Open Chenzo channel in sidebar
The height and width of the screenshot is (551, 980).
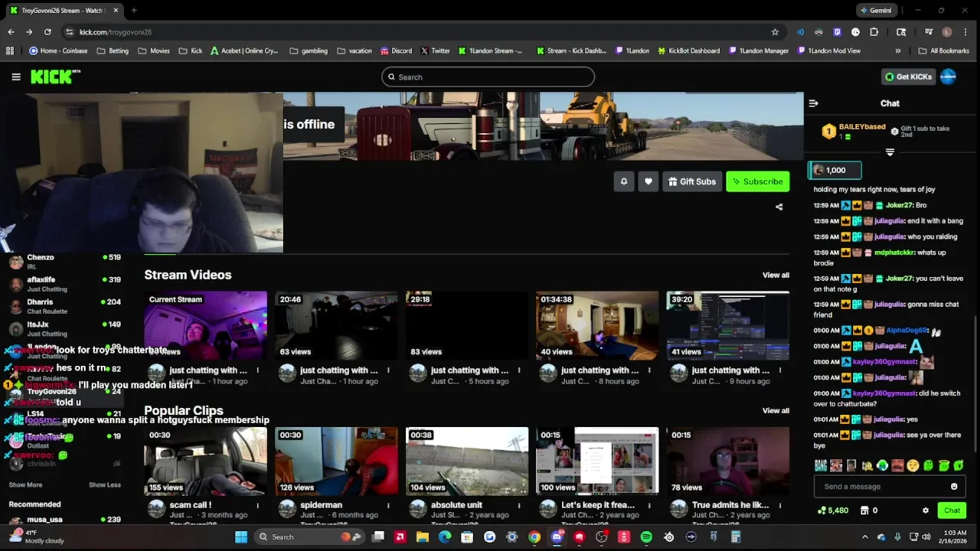click(65, 262)
